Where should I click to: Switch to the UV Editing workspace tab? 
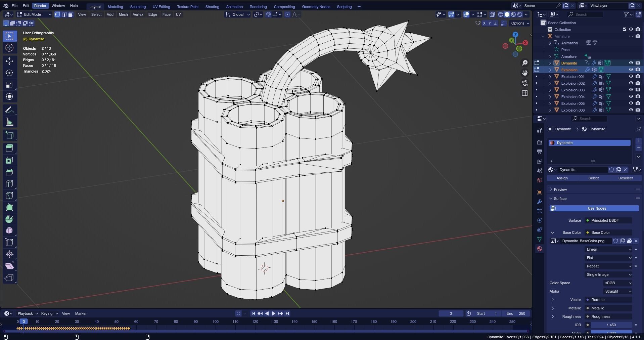point(161,7)
